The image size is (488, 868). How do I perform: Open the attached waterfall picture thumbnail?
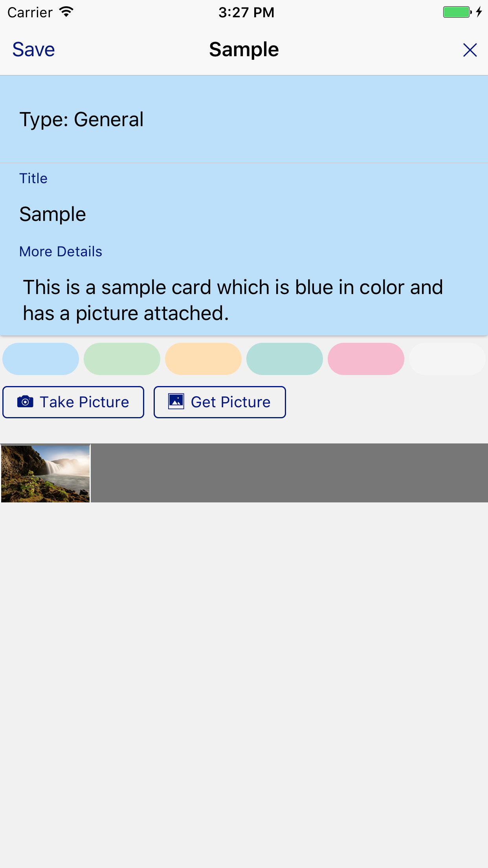tap(46, 473)
